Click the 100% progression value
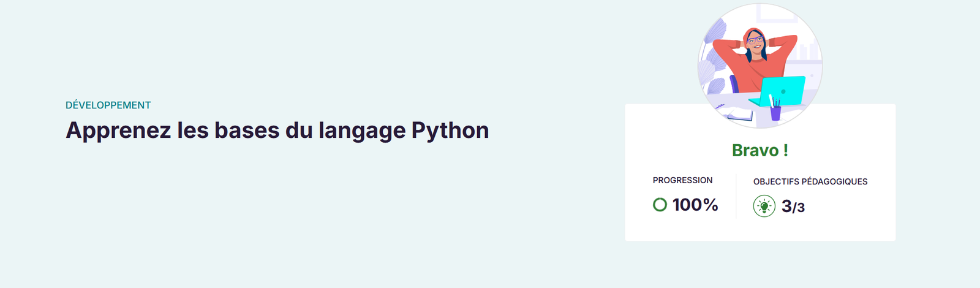980x288 pixels. [x=695, y=205]
